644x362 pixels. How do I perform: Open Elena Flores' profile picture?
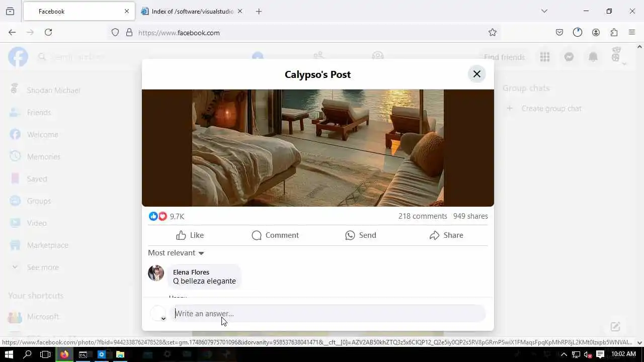[156, 273]
